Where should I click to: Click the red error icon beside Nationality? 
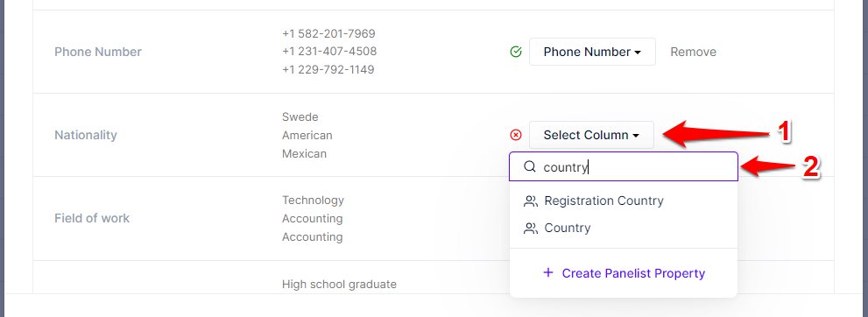point(515,135)
